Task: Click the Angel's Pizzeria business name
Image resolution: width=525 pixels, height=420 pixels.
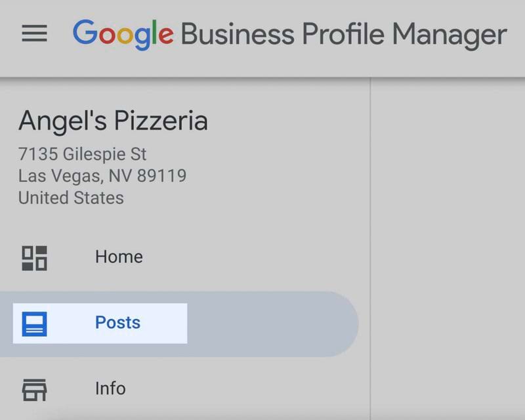Action: (x=115, y=121)
